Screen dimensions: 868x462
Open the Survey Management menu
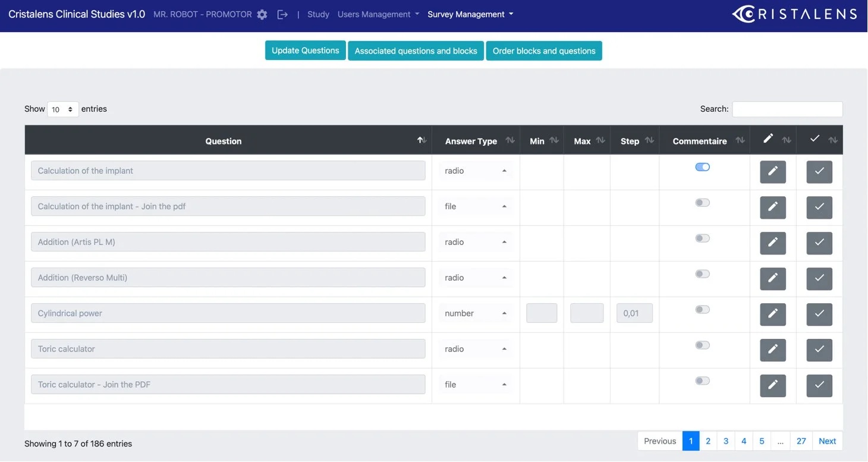470,14
